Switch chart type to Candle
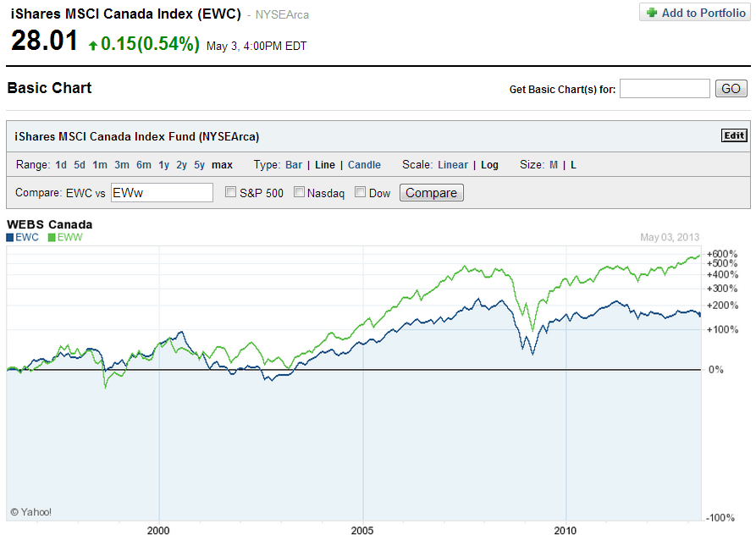 coord(365,165)
